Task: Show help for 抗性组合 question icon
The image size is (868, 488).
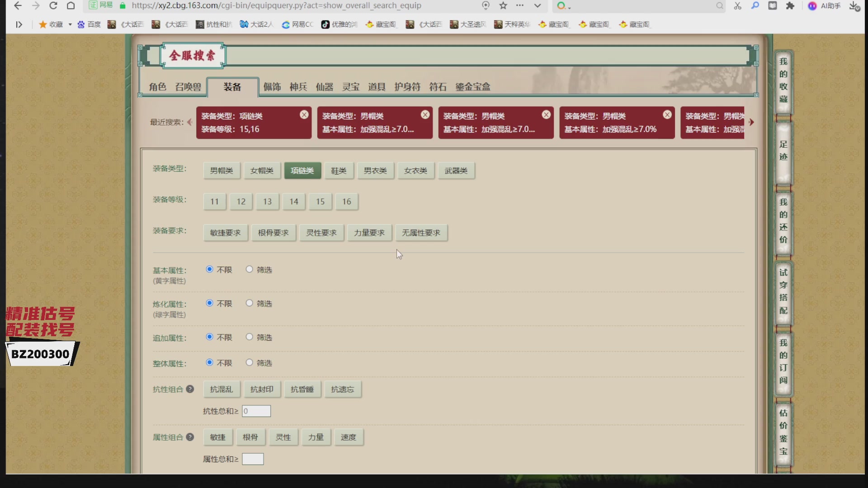Action: point(190,389)
